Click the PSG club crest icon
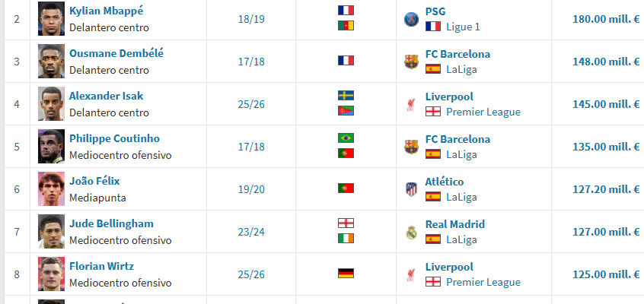This screenshot has height=304, width=644. (411, 19)
